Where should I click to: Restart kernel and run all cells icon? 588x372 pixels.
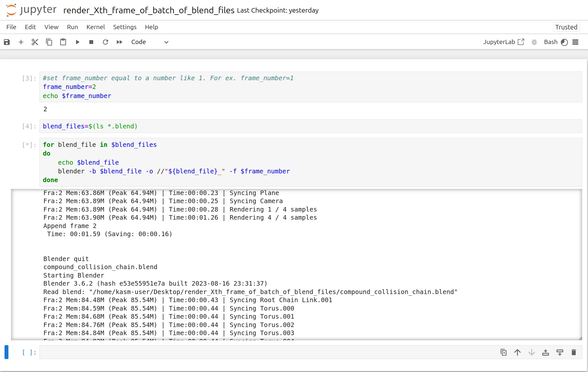pyautogui.click(x=119, y=42)
